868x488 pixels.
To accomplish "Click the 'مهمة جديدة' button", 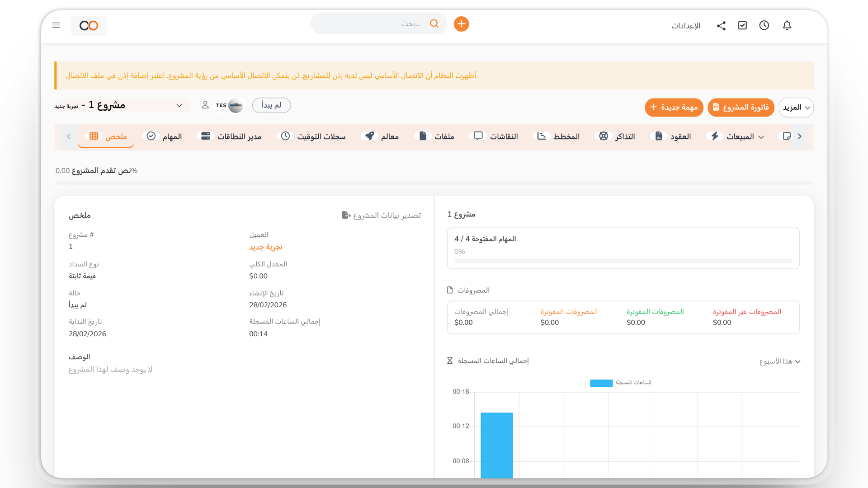I will click(674, 108).
